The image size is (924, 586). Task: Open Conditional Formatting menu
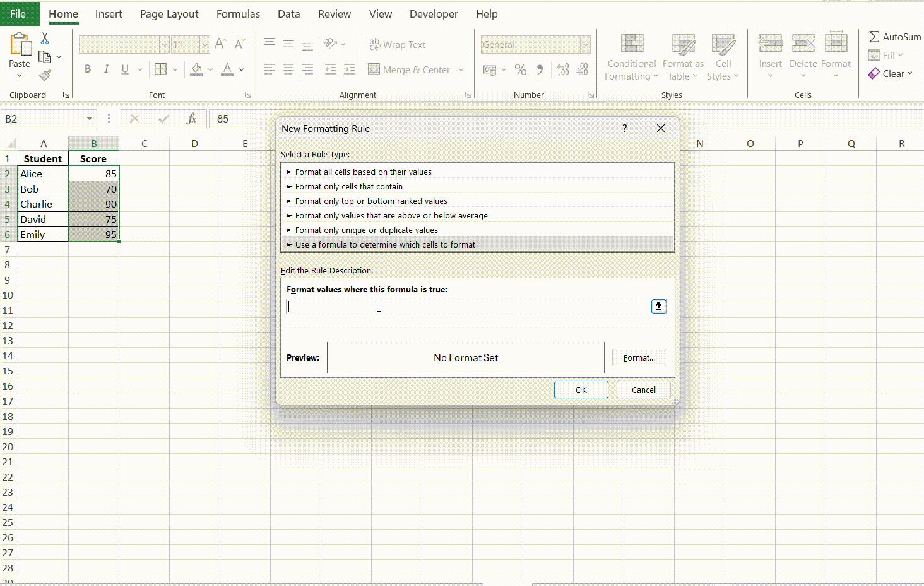coord(632,57)
